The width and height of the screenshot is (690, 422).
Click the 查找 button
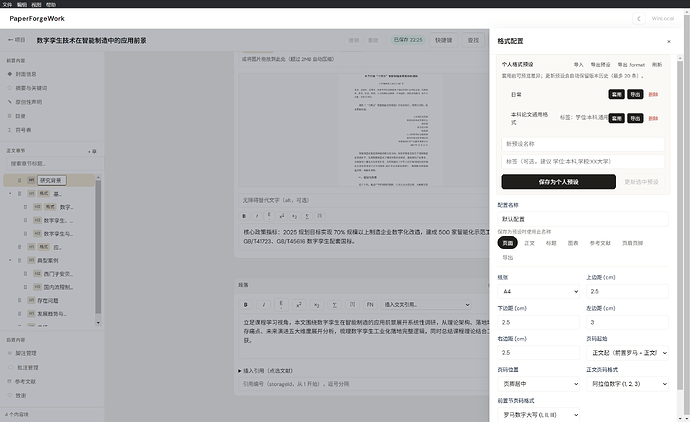point(473,40)
